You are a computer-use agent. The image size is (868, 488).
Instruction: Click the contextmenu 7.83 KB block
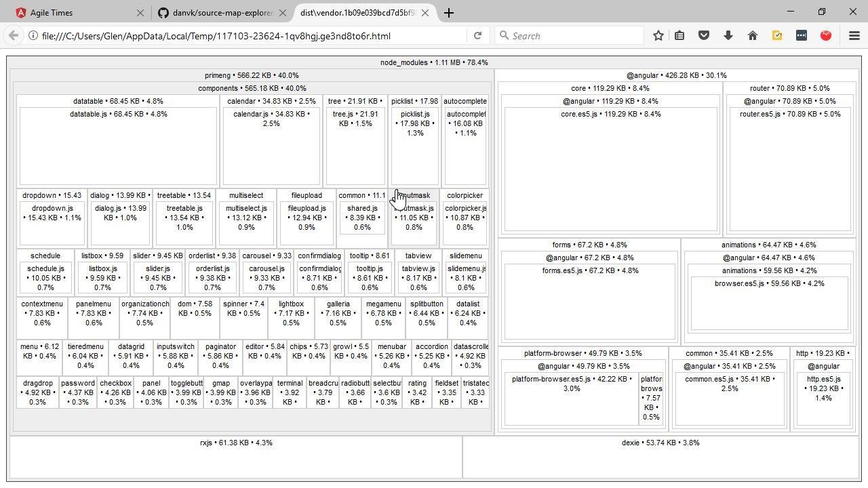coord(42,318)
